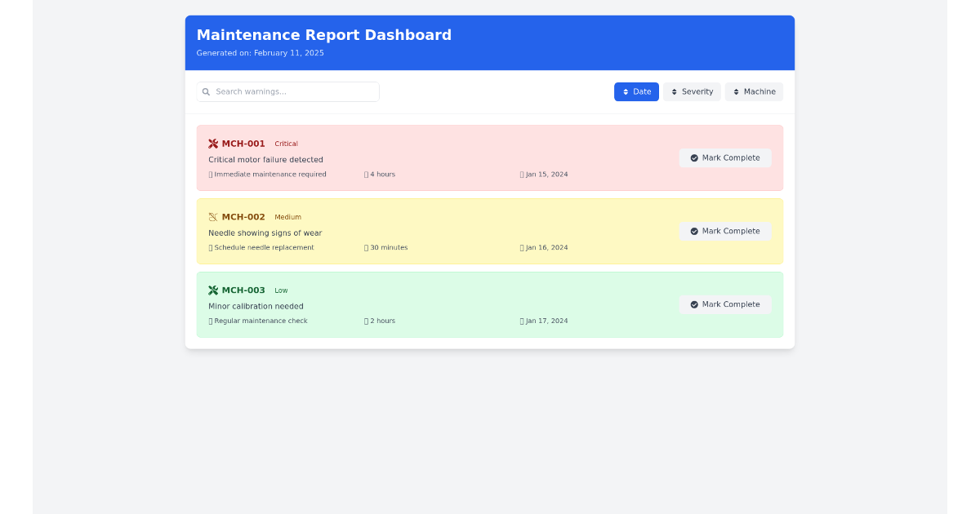Click the wrench icon beside MCH-003
Screen dimensions: 980x514
tap(213, 290)
